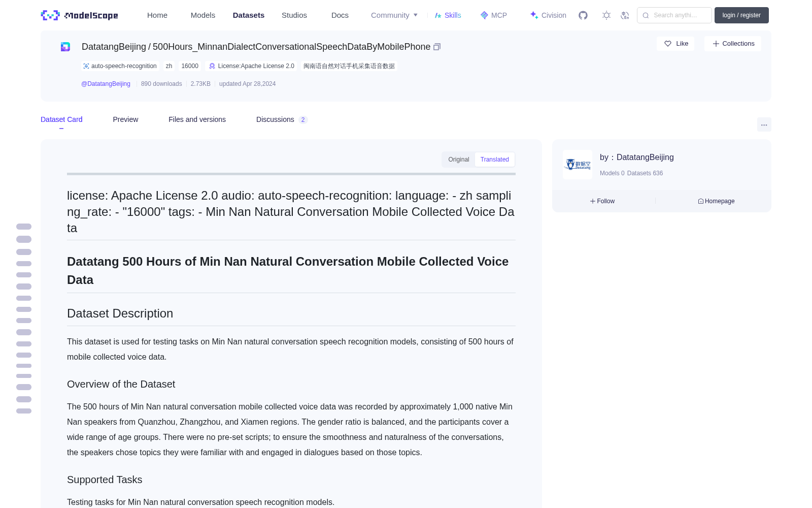Focus the Search anything input field
This screenshot has height=508, width=812.
[x=674, y=15]
